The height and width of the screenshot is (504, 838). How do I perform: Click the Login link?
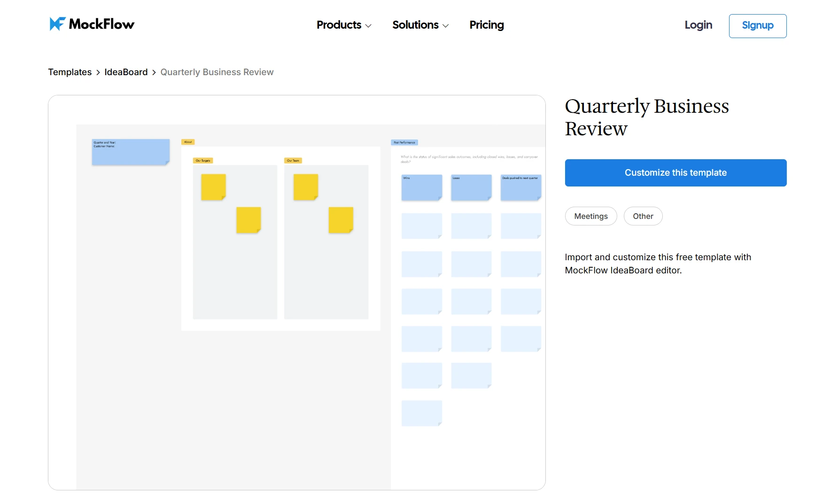698,25
